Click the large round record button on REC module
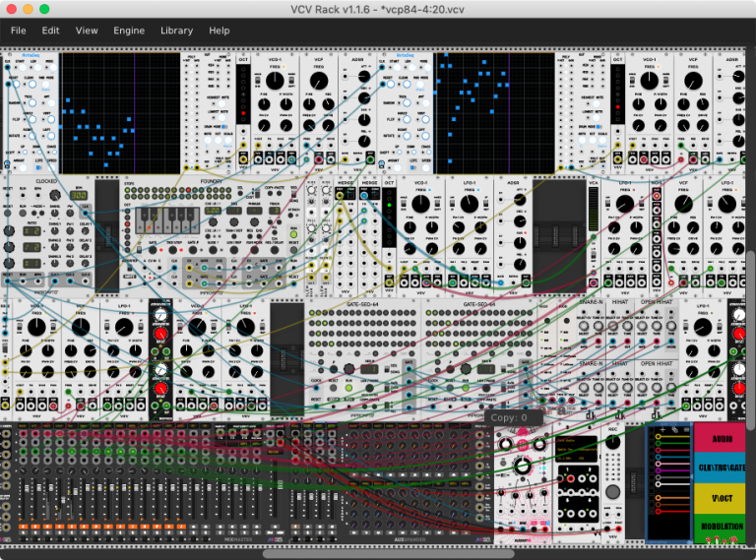This screenshot has width=756, height=560. (x=612, y=492)
